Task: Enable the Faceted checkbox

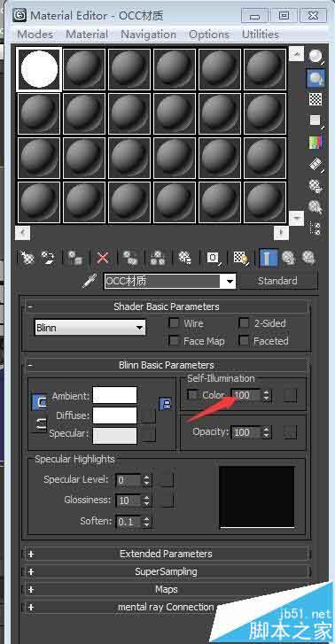Action: pyautogui.click(x=244, y=341)
